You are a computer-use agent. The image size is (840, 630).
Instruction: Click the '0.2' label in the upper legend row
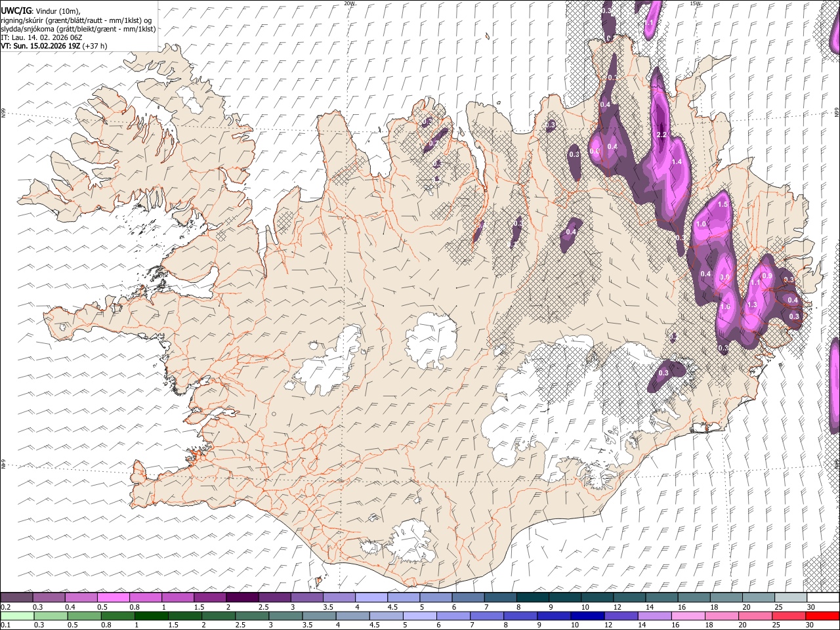(5, 607)
